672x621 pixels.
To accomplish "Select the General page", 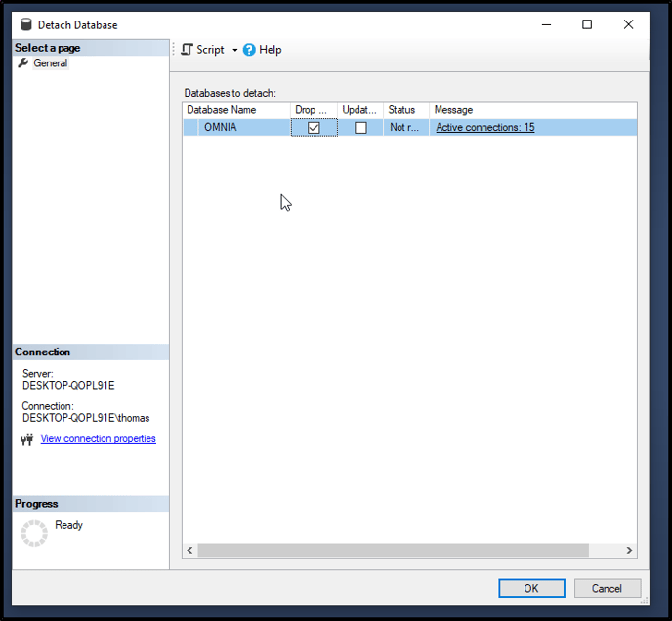I will click(x=50, y=63).
